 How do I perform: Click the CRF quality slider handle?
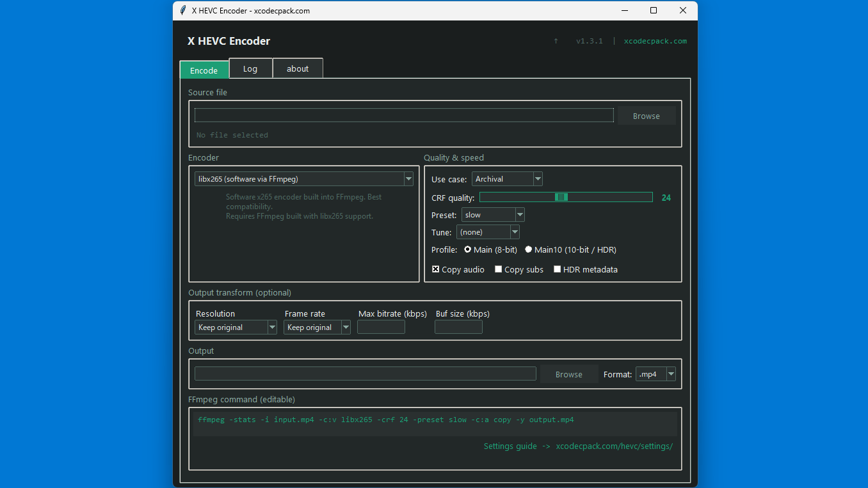[x=561, y=197]
